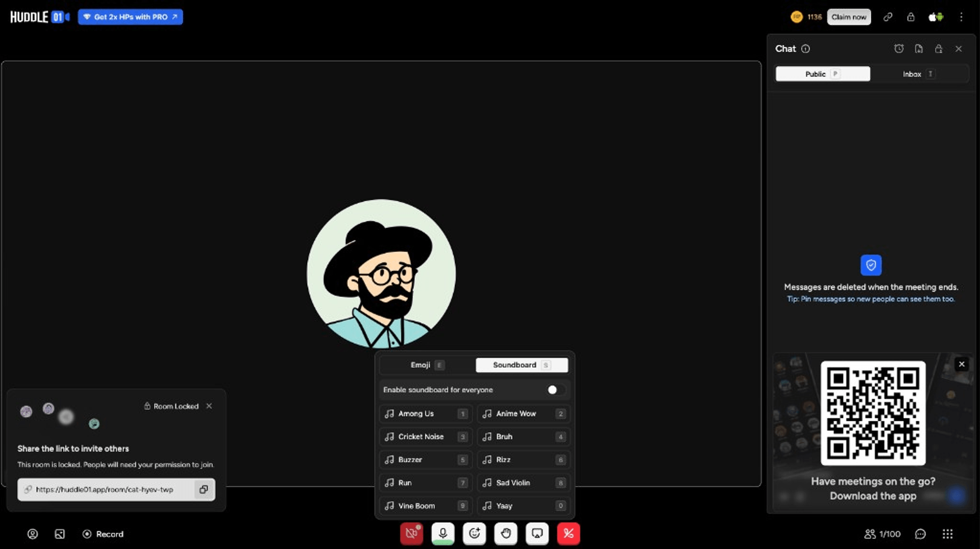Leave the call with red button

pos(568,533)
